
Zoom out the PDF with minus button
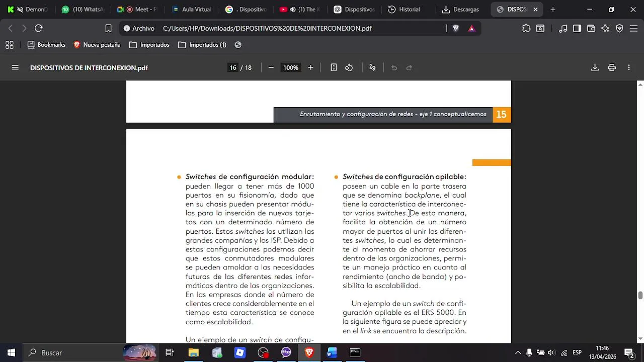tap(271, 68)
